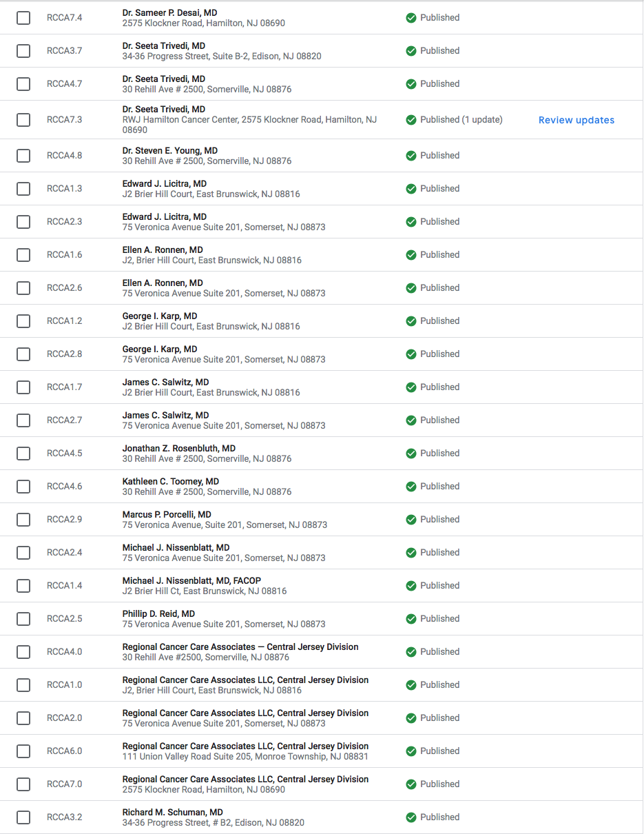Select the checkbox for Richard M. Schuman
This screenshot has width=644, height=834.
(x=23, y=817)
